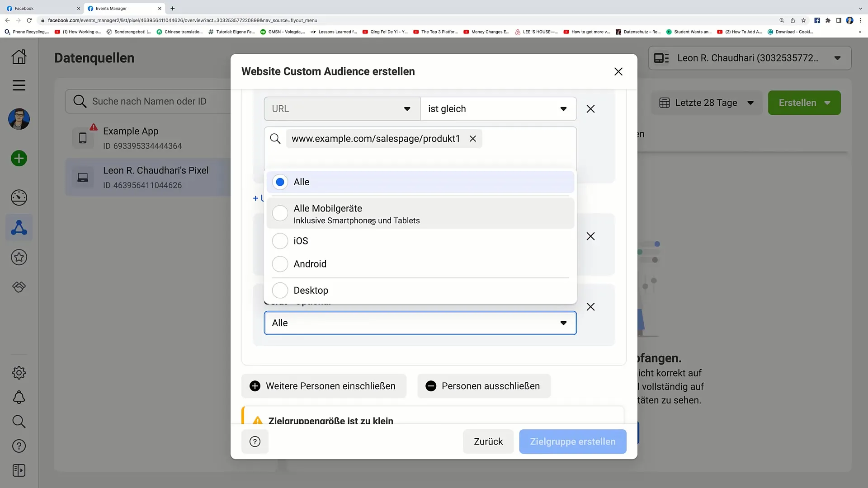This screenshot has width=868, height=488.
Task: Open the 'Download - Cooki...' bookmark
Action: pos(790,32)
